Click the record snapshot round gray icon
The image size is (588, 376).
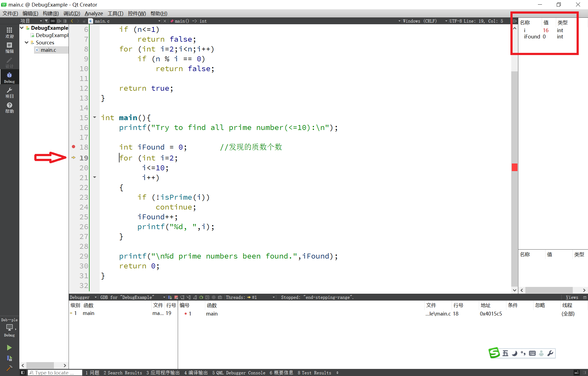tap(214, 297)
